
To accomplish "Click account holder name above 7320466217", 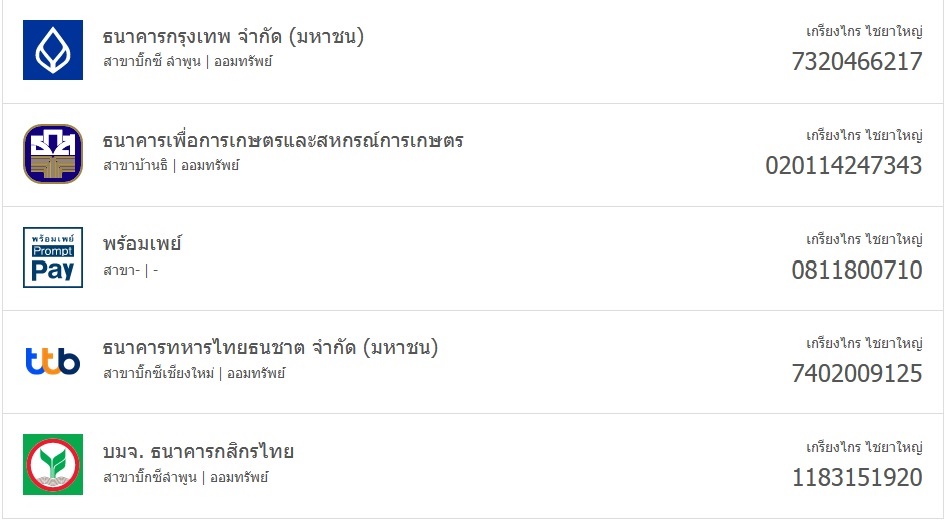I will click(x=864, y=31).
